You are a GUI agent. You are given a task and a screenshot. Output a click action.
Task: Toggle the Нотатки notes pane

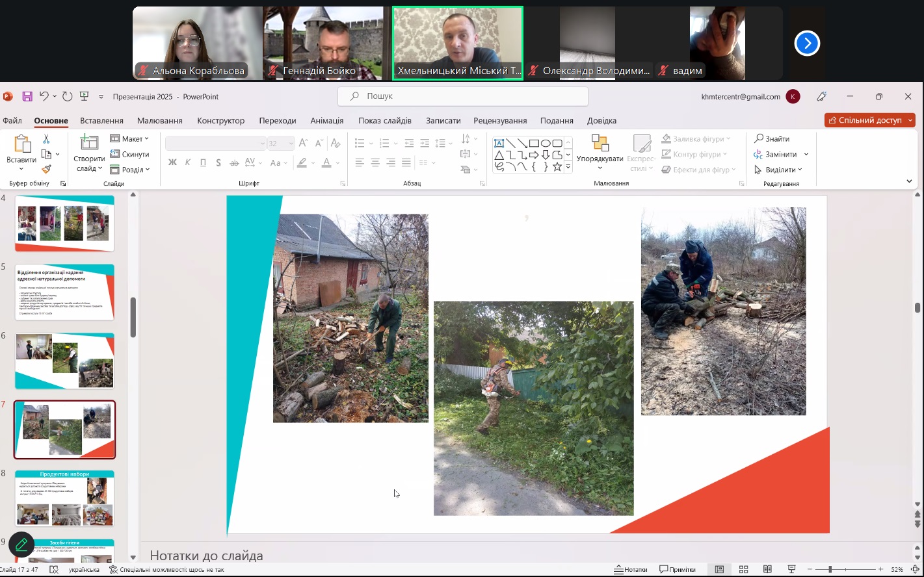coord(631,570)
